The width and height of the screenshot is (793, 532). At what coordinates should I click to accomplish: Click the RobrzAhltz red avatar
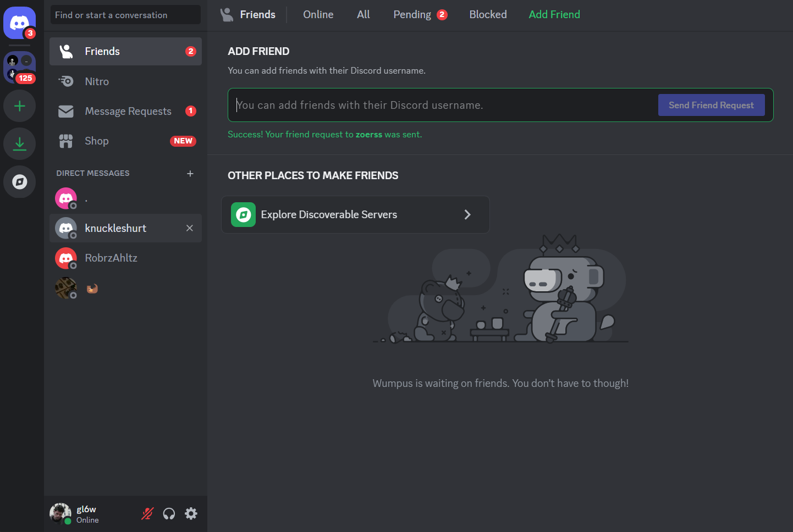coord(66,258)
